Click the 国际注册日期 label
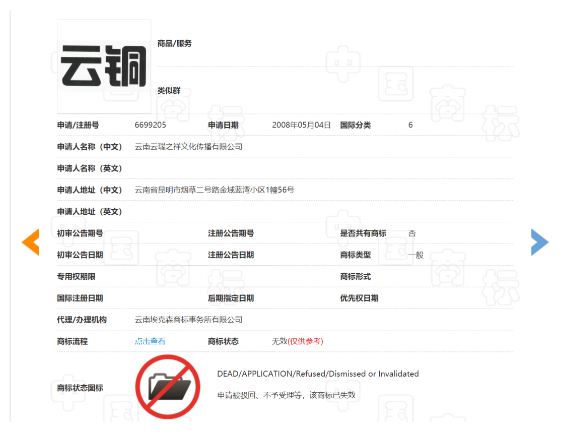Viewport: 561px width, 441px height. point(80,298)
